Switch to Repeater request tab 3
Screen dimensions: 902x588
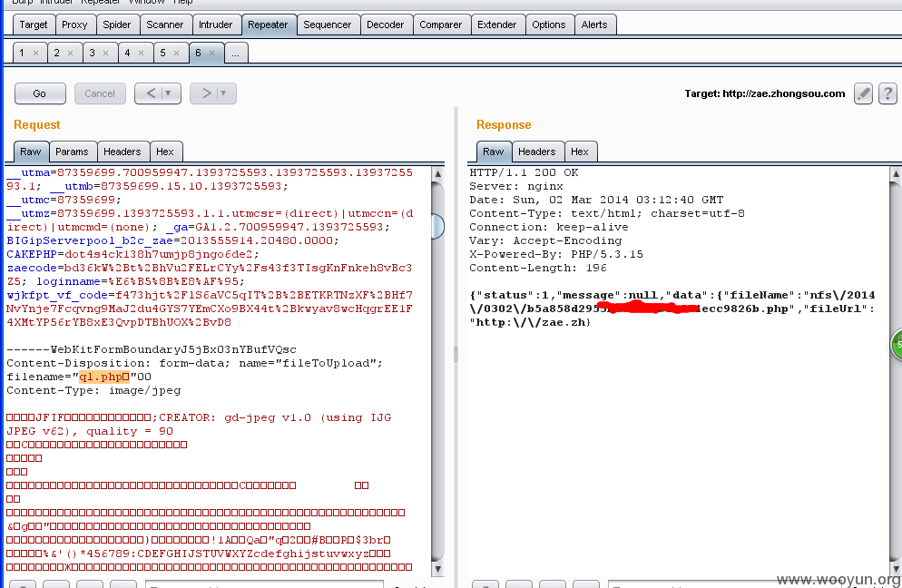pyautogui.click(x=92, y=53)
